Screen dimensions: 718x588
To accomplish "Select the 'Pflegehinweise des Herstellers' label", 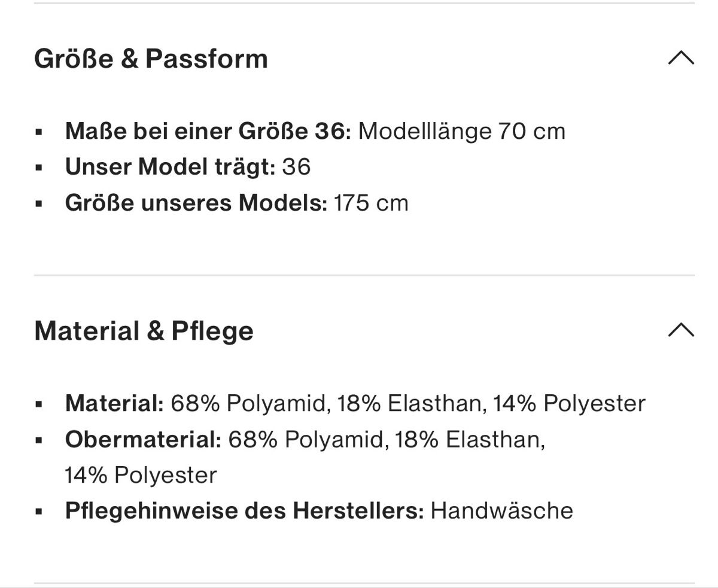I will click(245, 511).
